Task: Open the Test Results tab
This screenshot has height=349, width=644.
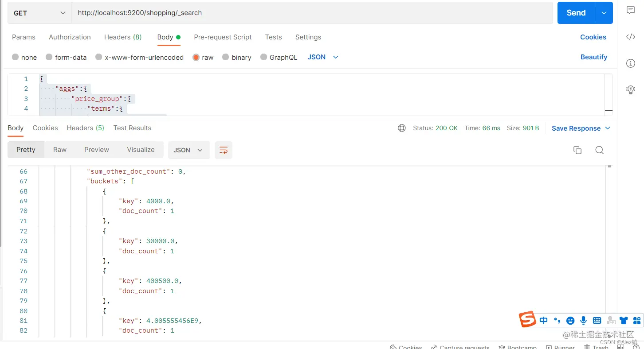Action: pos(132,128)
